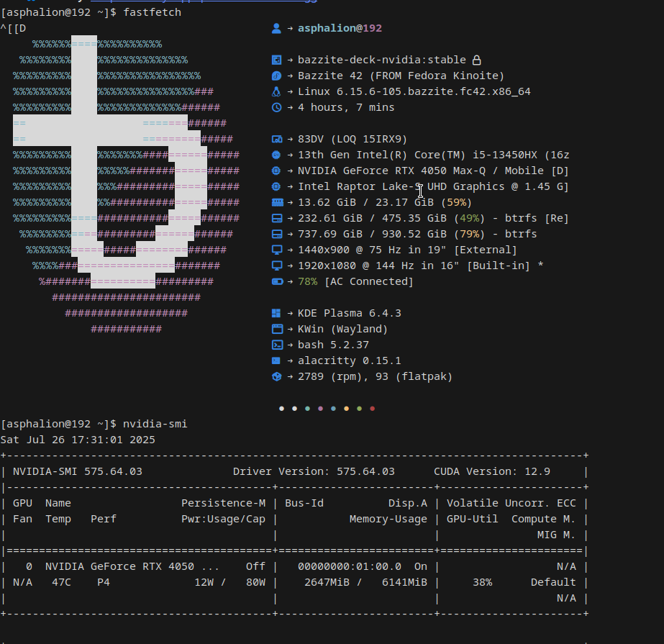
Task: Click the GPU temperature value '47C'
Action: click(61, 583)
